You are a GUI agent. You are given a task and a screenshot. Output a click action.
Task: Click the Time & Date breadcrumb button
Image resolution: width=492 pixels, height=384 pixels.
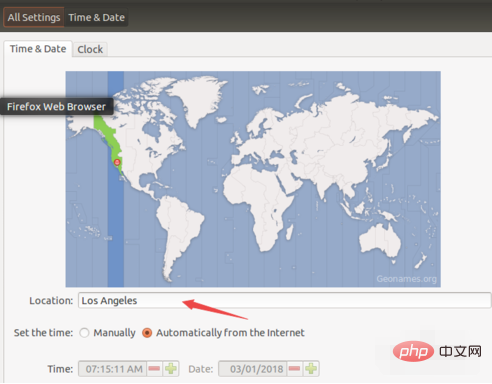(x=96, y=17)
